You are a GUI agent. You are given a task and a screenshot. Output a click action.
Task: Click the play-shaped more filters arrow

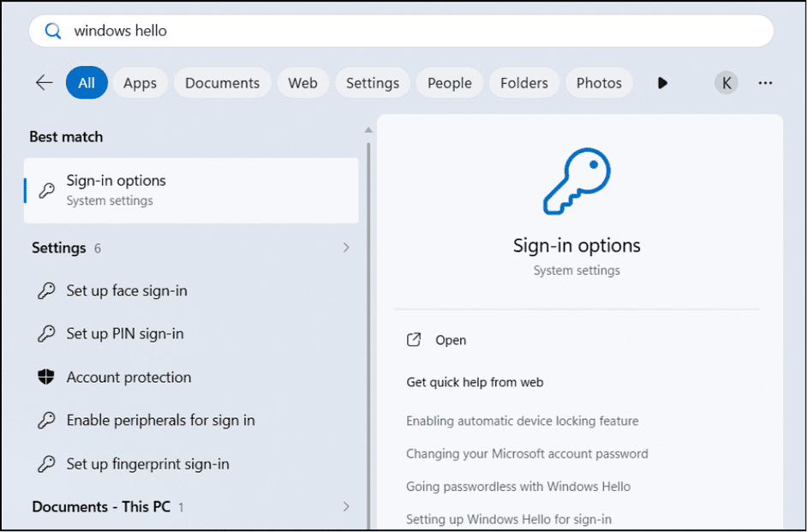[x=662, y=83]
